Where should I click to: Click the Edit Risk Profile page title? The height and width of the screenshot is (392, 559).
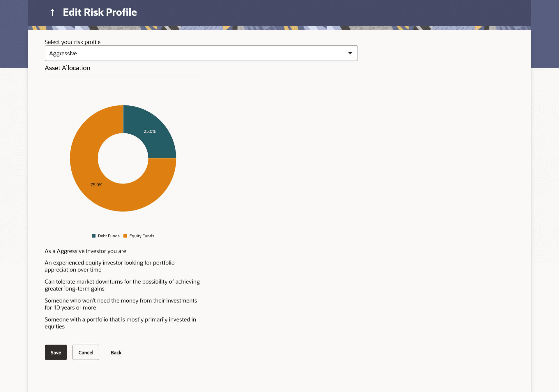100,13
